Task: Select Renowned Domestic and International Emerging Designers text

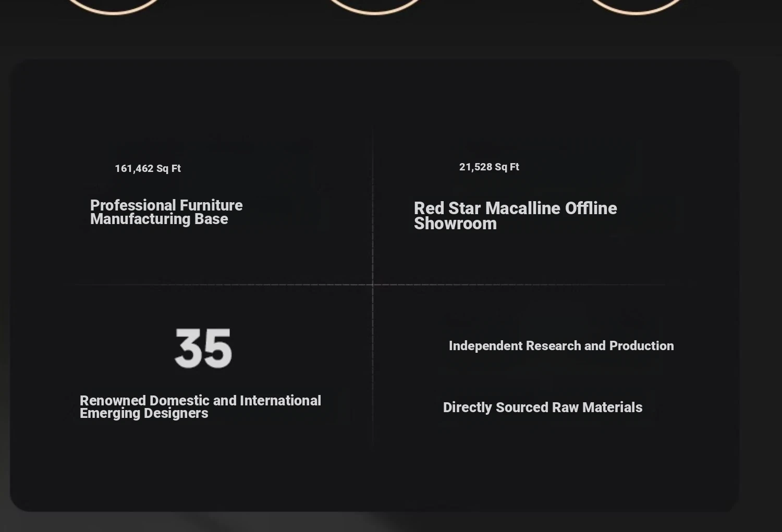Action: [x=200, y=407]
